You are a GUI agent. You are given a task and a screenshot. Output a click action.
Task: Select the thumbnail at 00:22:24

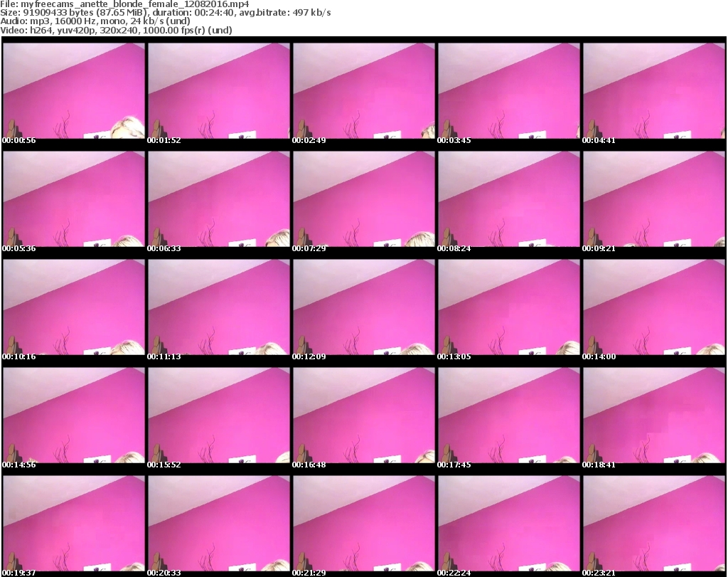point(508,524)
